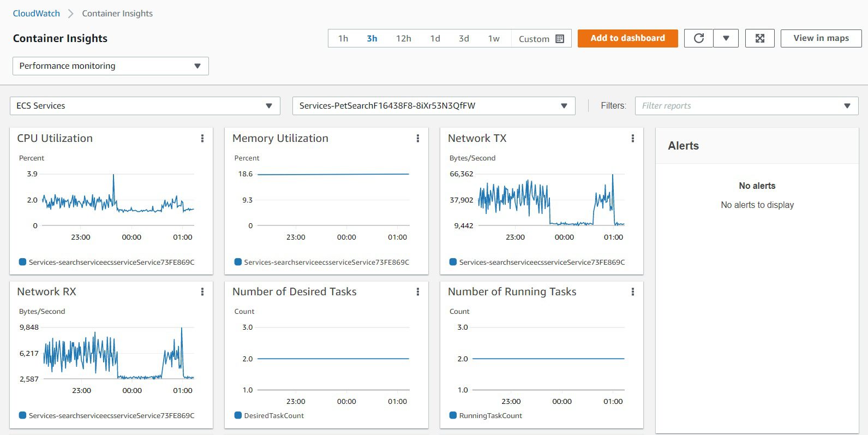
Task: Open the calendar icon in Custom range
Action: point(560,39)
